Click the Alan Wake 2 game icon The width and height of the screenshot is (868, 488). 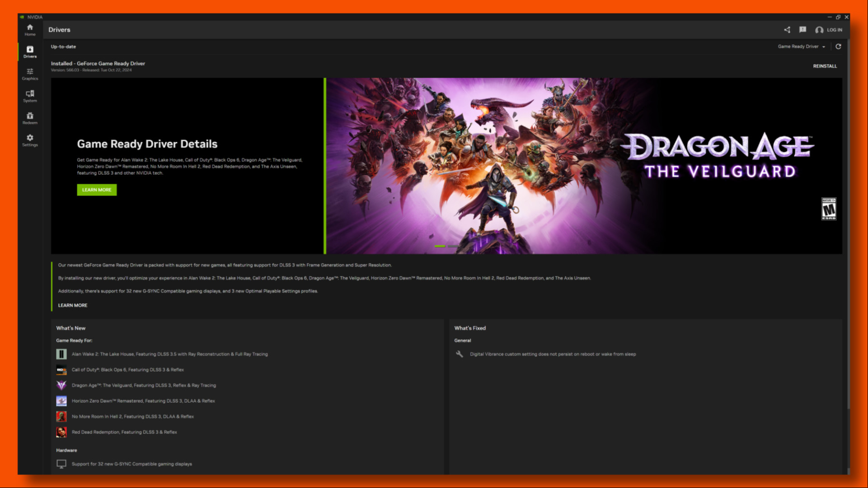pyautogui.click(x=61, y=354)
